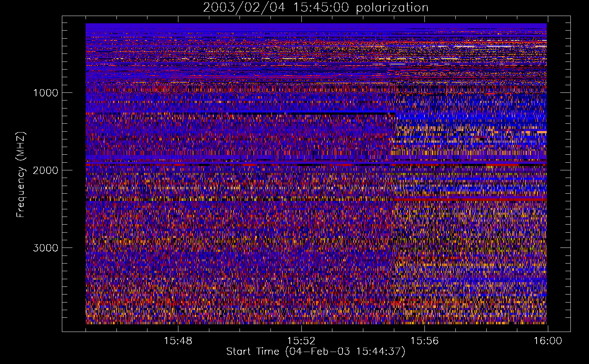Image resolution: width=589 pixels, height=364 pixels.
Task: Click the 2000 frequency tick label
Action: [46, 170]
